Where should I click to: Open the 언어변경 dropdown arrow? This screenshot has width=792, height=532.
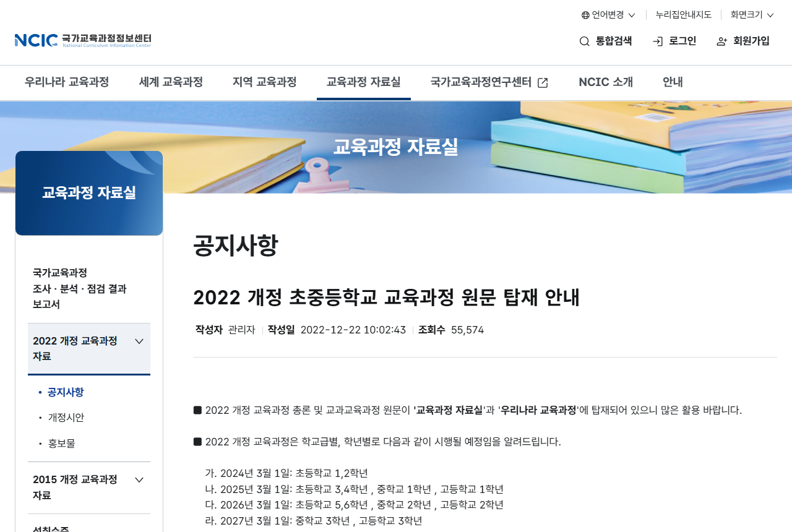click(x=632, y=15)
